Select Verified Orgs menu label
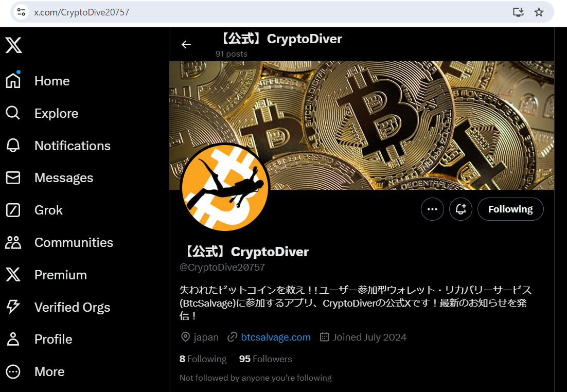The height and width of the screenshot is (392, 567). click(x=73, y=307)
